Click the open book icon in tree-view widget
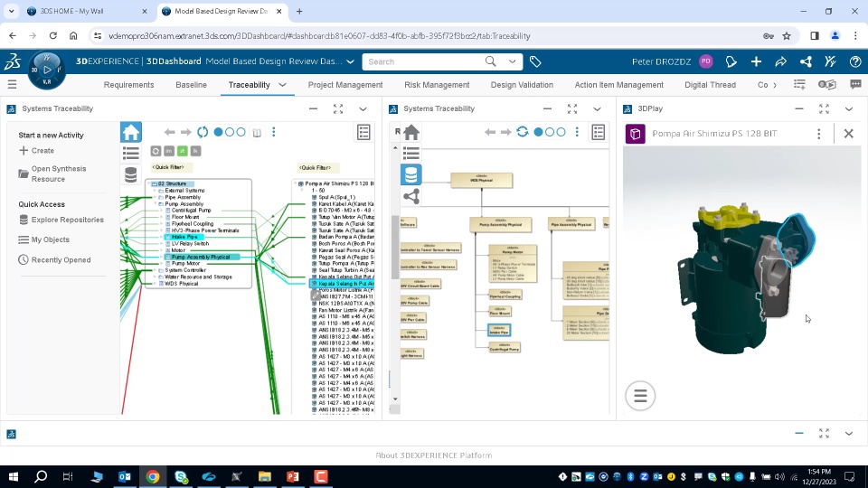 click(x=257, y=132)
